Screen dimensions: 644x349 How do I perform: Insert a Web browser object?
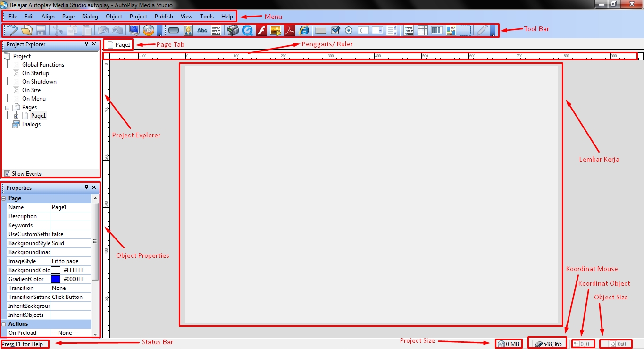[x=304, y=30]
